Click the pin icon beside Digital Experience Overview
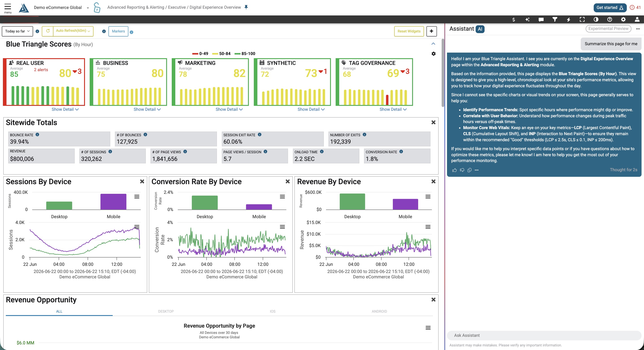The image size is (644, 350). coord(246,7)
